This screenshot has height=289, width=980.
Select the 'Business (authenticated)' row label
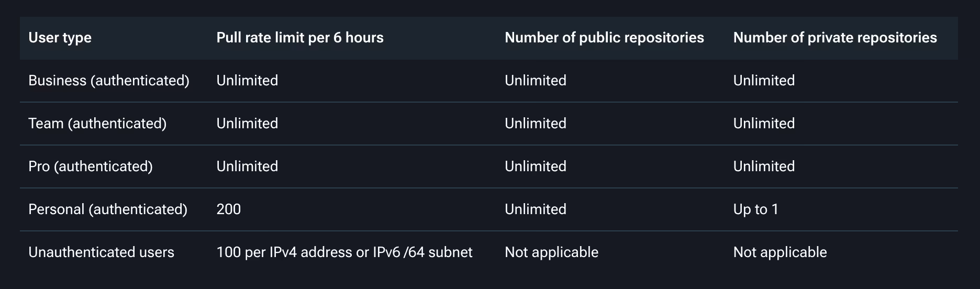tap(108, 81)
